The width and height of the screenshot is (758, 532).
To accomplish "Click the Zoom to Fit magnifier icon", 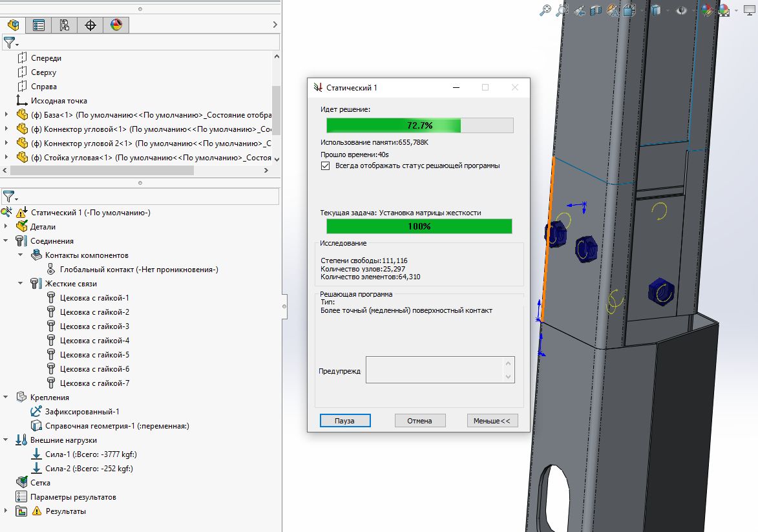I will tap(545, 10).
